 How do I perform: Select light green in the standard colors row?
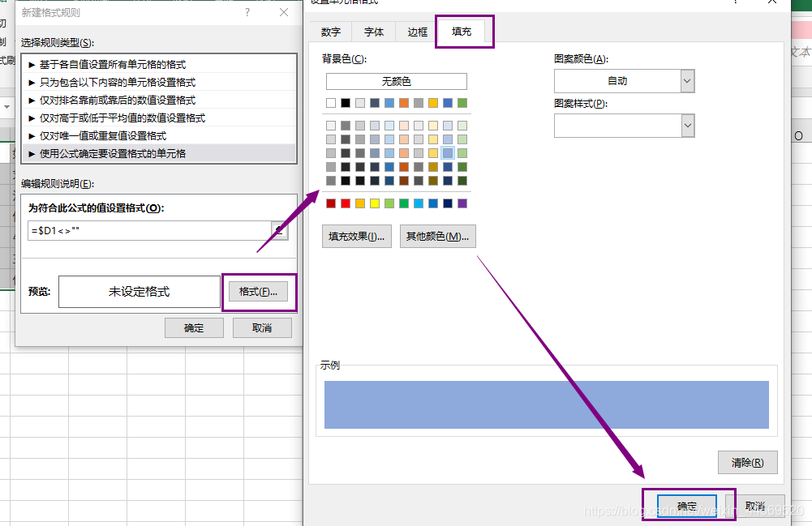[x=389, y=203]
